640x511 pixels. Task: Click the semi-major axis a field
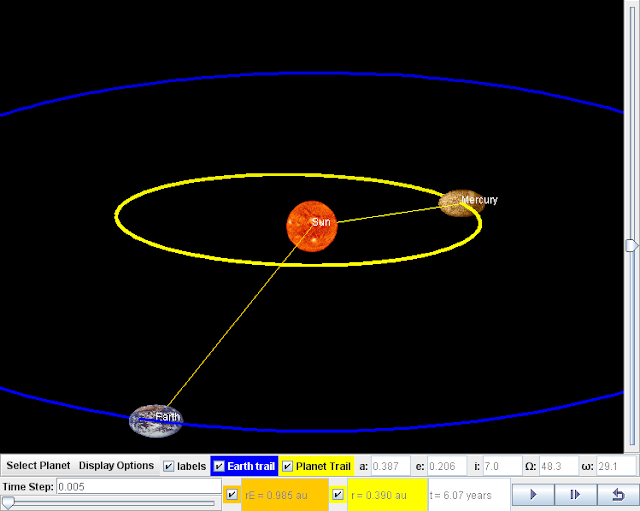coord(391,466)
